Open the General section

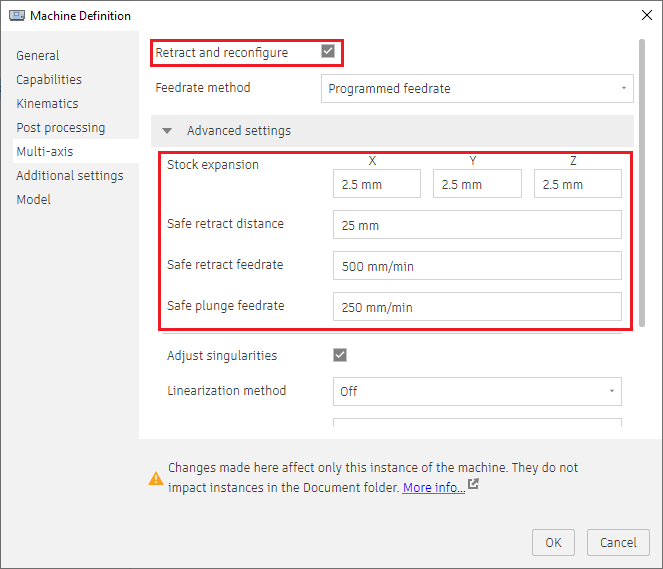coord(38,55)
